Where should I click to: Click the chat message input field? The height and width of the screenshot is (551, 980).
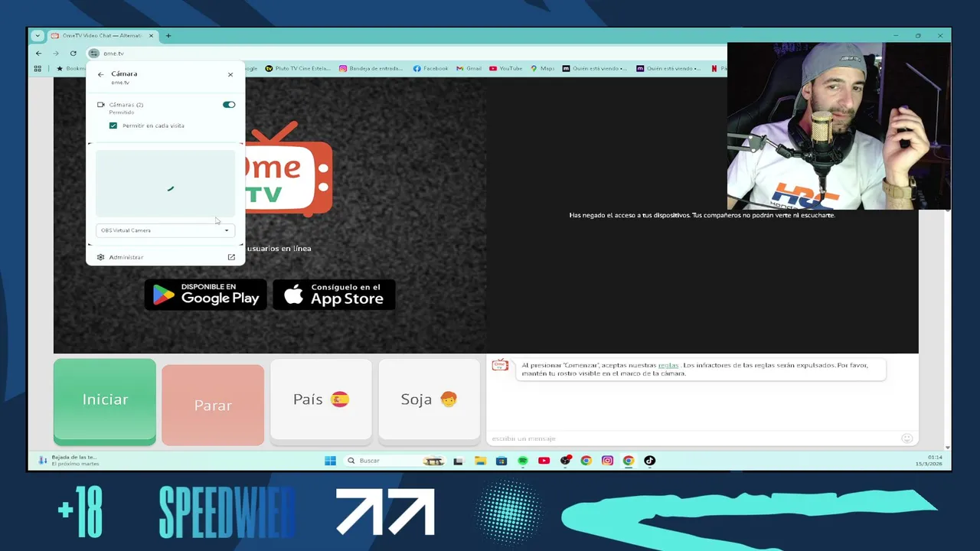point(693,439)
